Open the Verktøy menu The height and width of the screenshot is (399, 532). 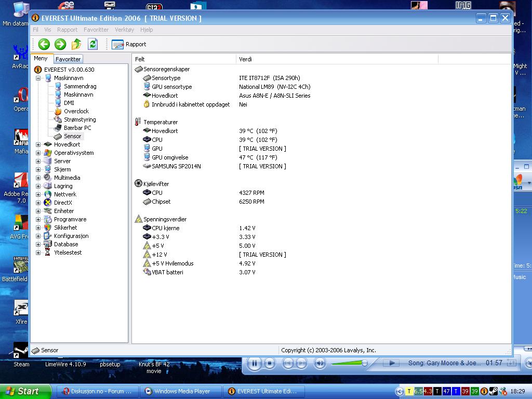tap(125, 30)
